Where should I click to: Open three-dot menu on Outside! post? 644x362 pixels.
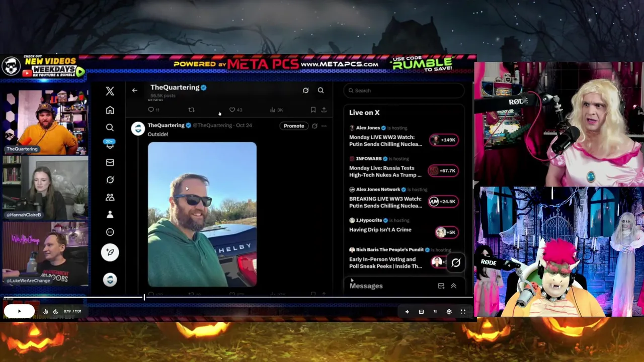pos(324,126)
